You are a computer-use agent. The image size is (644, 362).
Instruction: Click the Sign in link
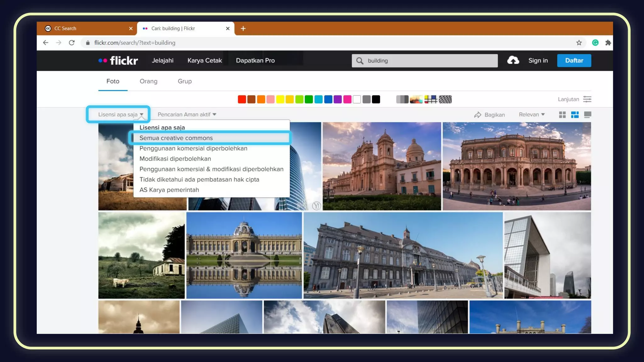point(538,60)
